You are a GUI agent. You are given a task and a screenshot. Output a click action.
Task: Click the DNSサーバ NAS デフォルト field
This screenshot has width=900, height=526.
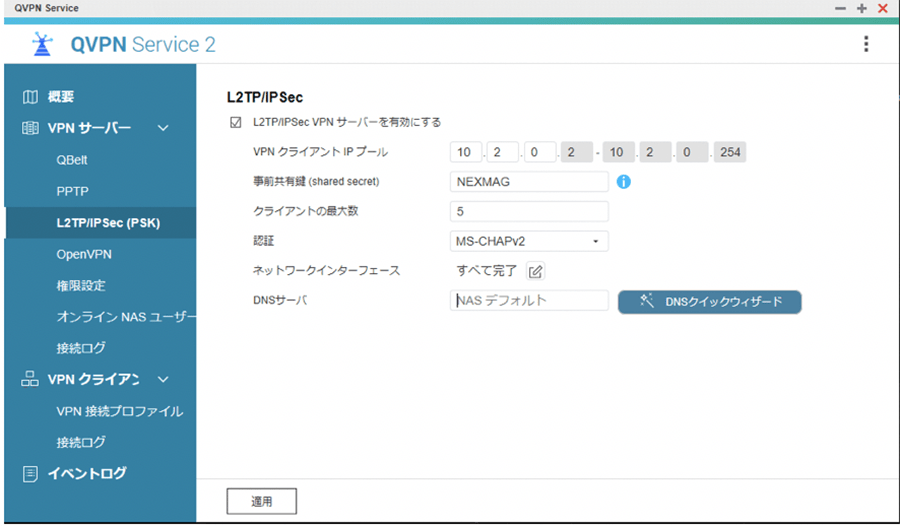pyautogui.click(x=529, y=300)
